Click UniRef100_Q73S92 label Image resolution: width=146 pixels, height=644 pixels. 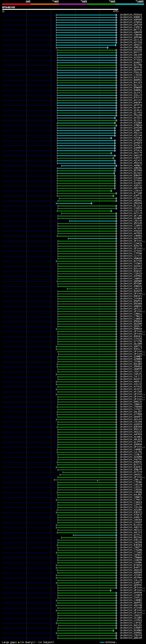coord(131,251)
